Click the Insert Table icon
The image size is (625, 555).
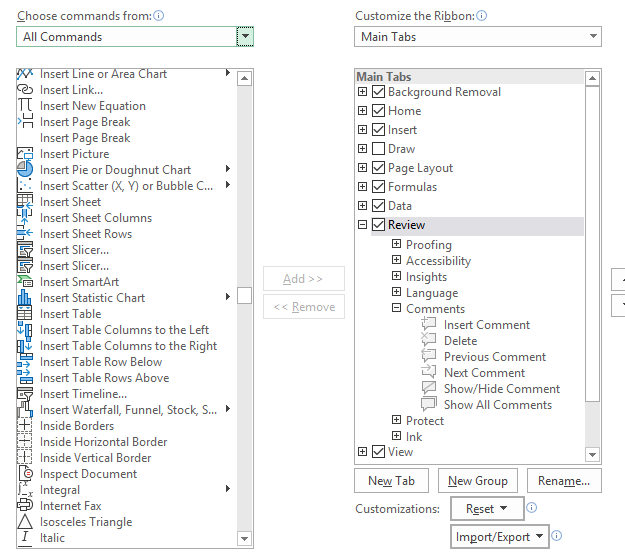25,314
